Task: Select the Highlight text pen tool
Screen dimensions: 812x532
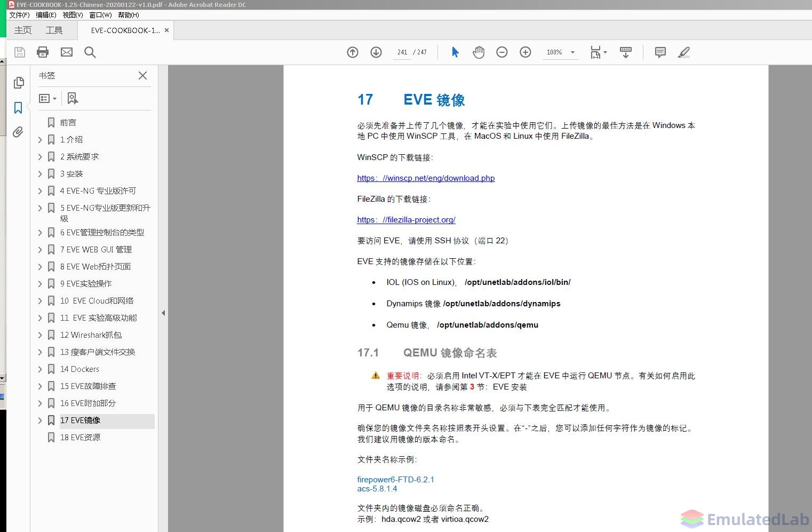Action: point(684,52)
